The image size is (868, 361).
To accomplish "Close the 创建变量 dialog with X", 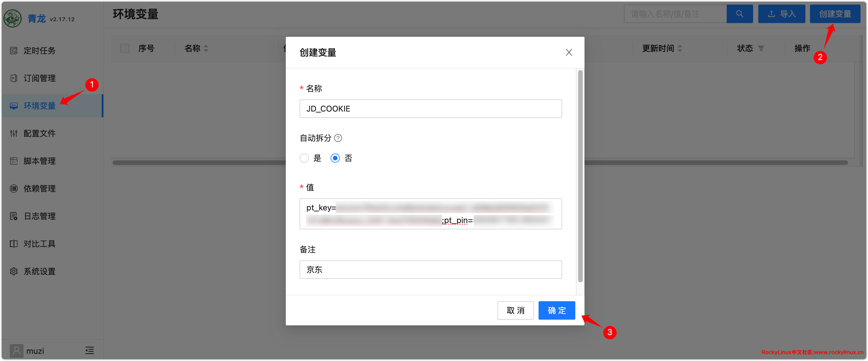I will click(568, 52).
